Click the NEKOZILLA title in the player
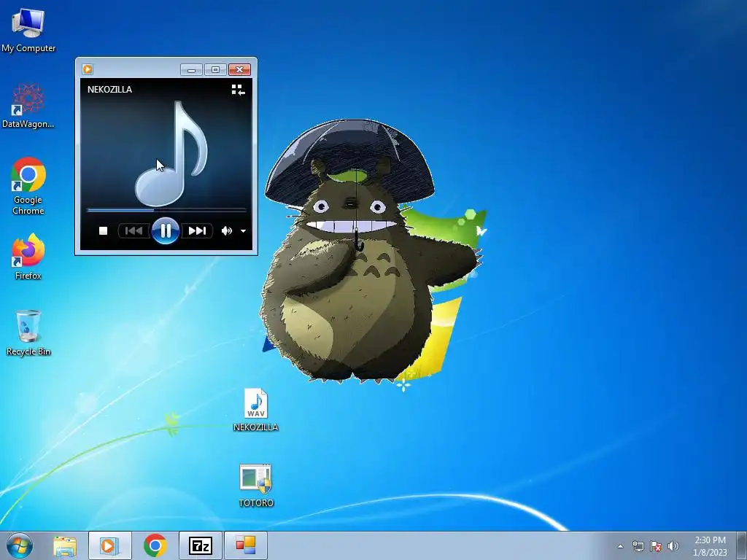Image resolution: width=747 pixels, height=560 pixels. click(x=109, y=90)
